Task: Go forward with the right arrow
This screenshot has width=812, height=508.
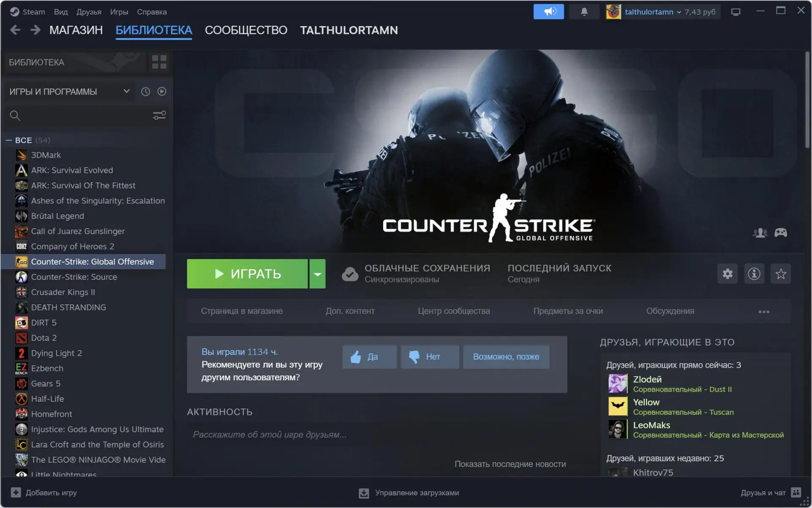Action: 36,30
